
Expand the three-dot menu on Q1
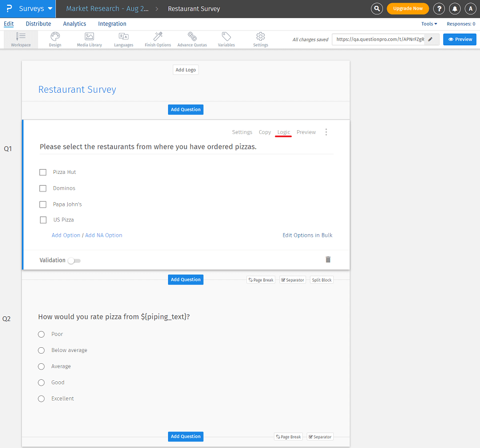(x=326, y=132)
